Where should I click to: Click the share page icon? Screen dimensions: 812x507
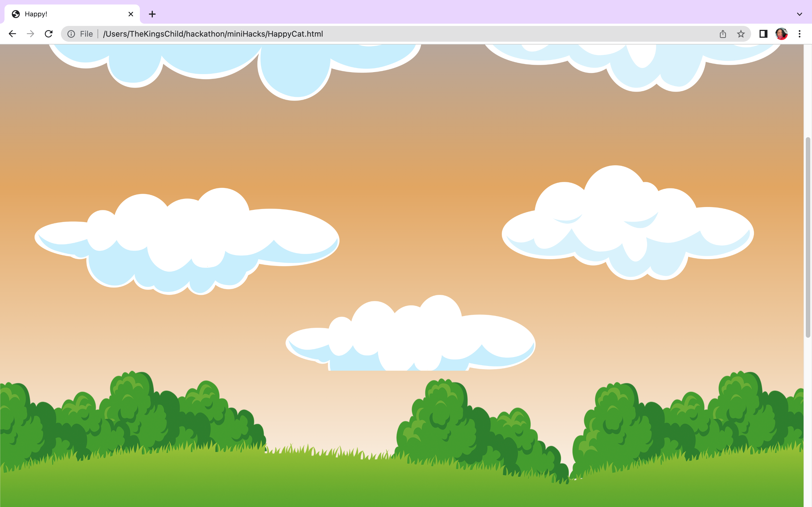(723, 34)
